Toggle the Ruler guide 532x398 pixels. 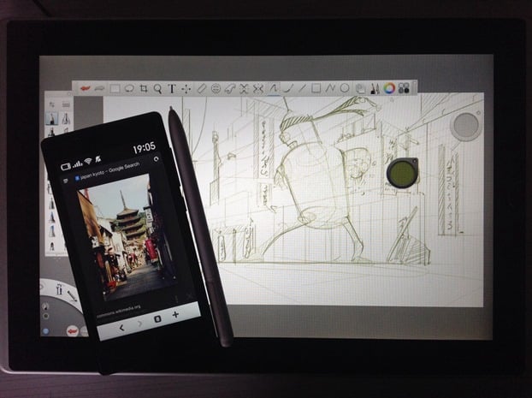[x=202, y=89]
